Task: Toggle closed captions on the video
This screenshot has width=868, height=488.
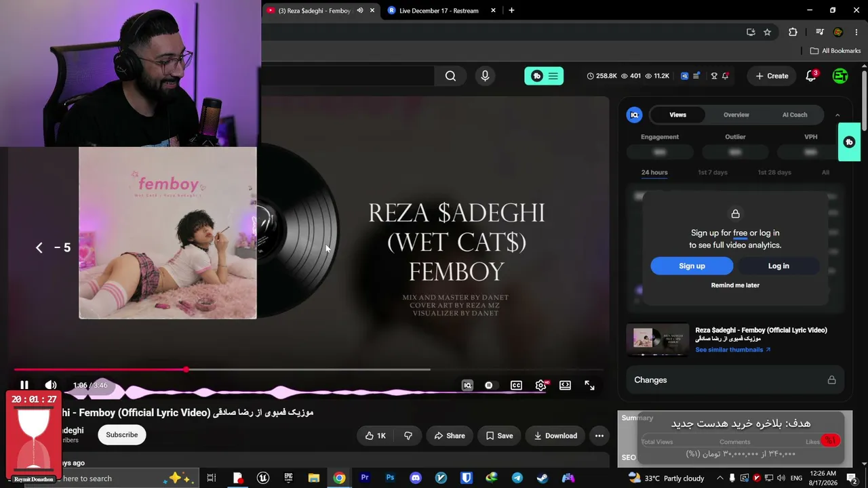Action: point(516,385)
